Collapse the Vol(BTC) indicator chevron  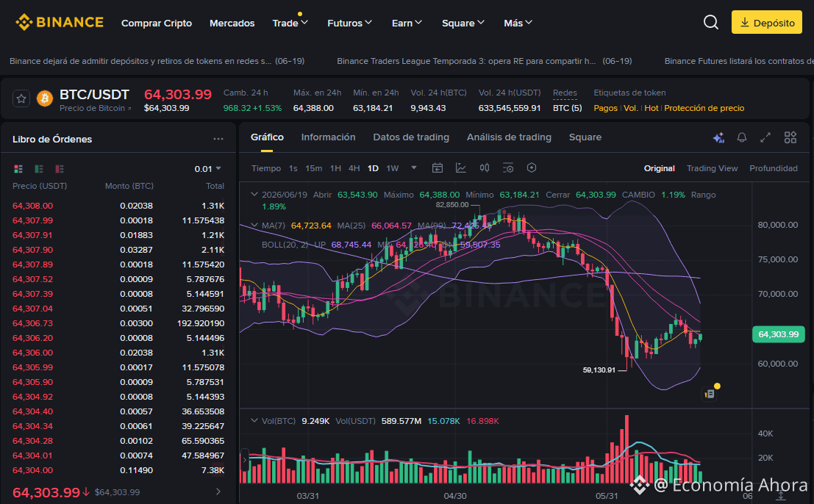254,420
